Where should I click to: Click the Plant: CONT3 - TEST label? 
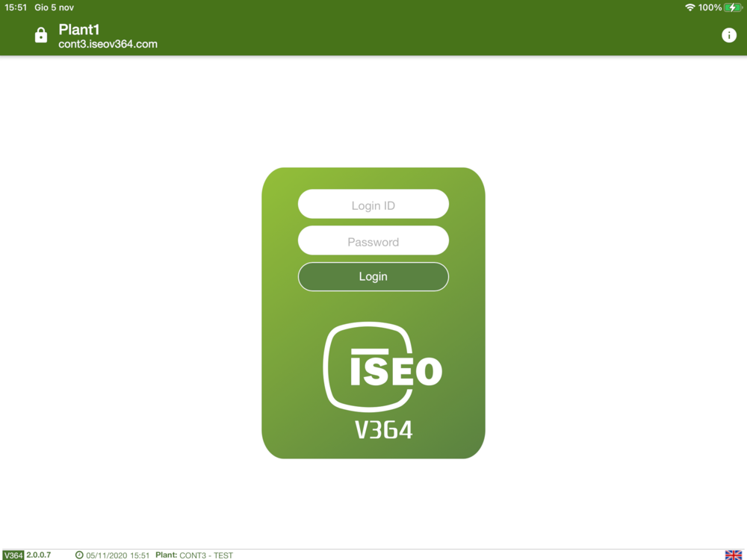(x=194, y=556)
